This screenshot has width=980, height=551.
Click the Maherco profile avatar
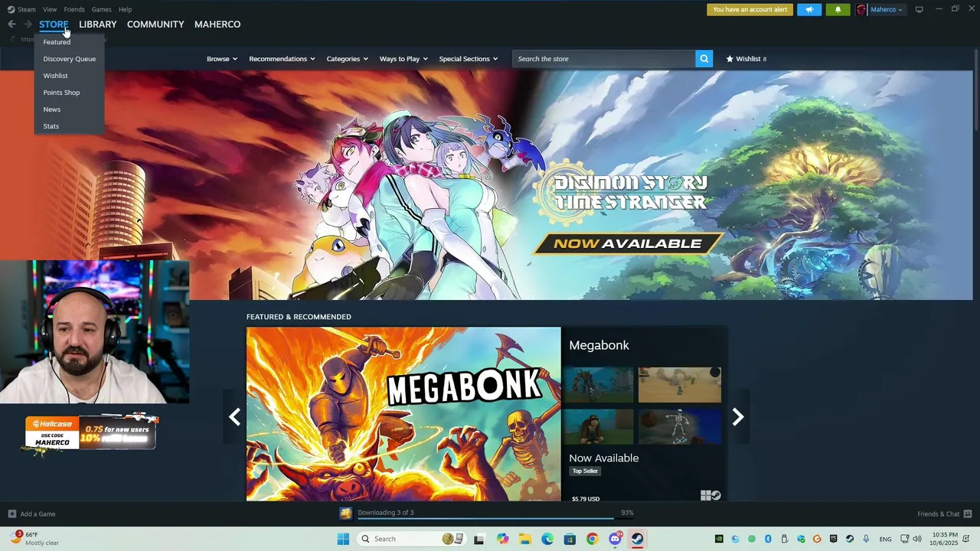coord(861,10)
